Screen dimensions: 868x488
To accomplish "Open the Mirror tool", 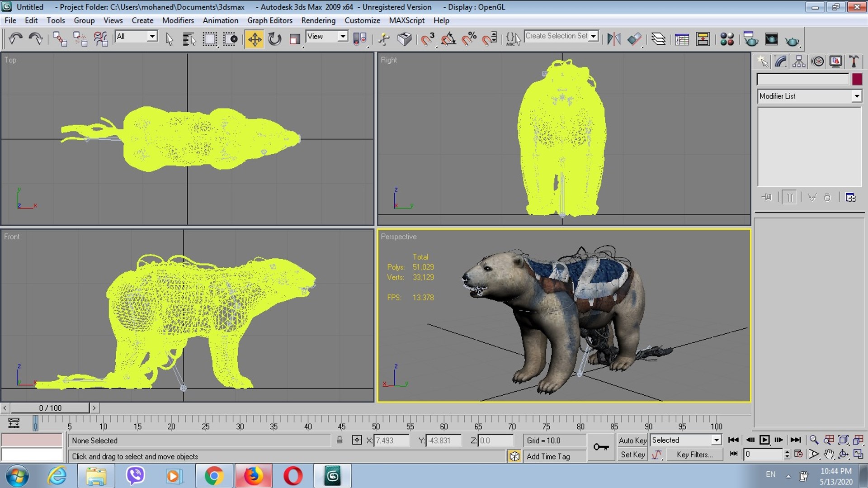I will (613, 39).
